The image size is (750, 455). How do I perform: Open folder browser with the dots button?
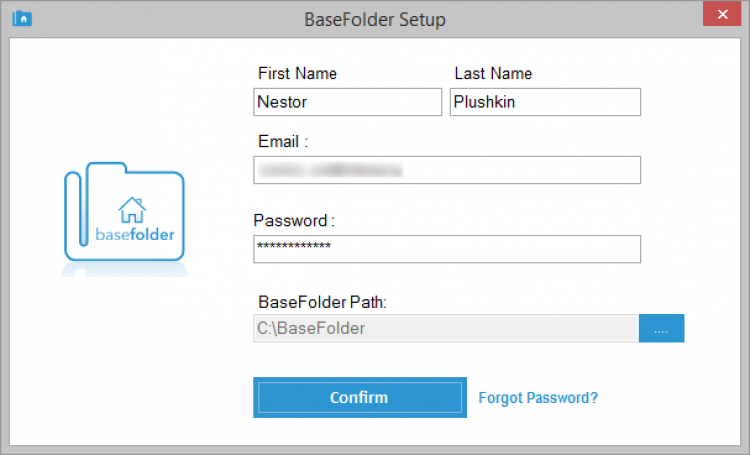click(662, 328)
